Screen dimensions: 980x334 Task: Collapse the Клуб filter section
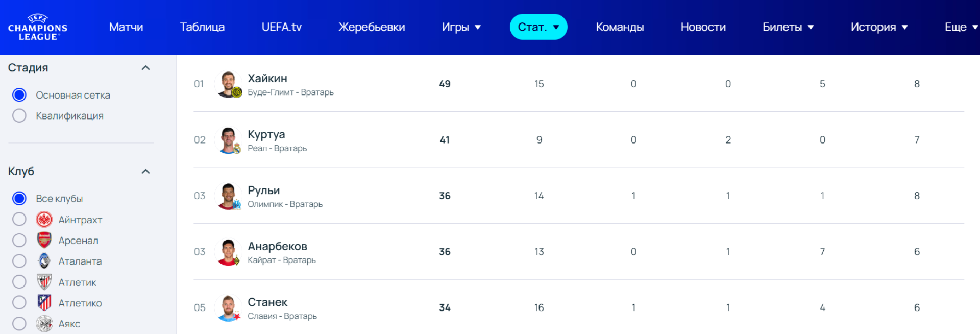(145, 172)
